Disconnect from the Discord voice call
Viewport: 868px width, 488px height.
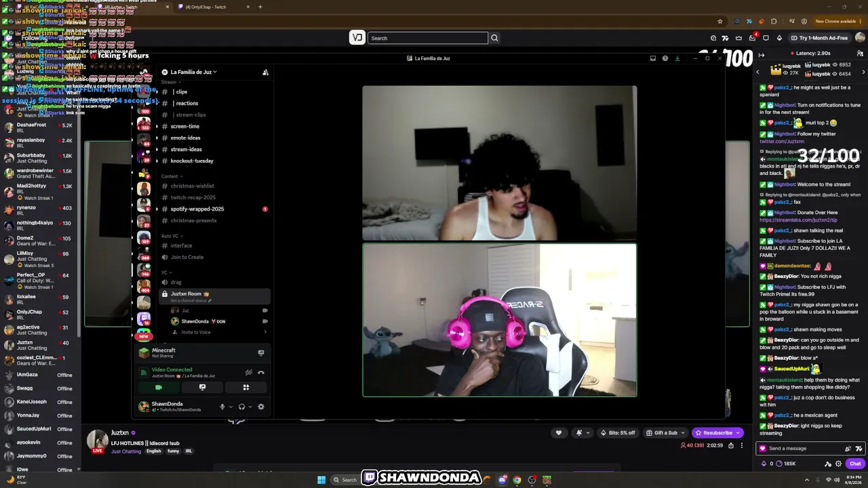coord(261,373)
